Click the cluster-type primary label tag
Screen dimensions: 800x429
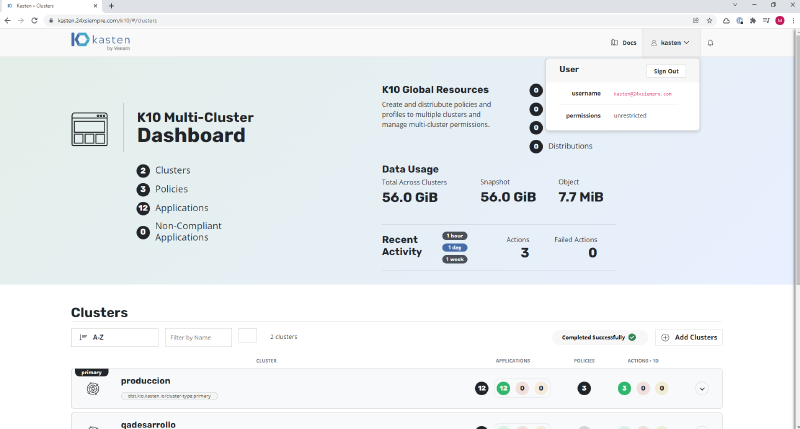point(169,396)
